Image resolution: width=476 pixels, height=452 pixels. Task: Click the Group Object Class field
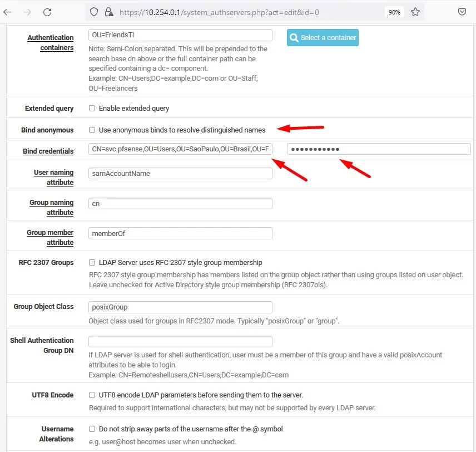(180, 307)
